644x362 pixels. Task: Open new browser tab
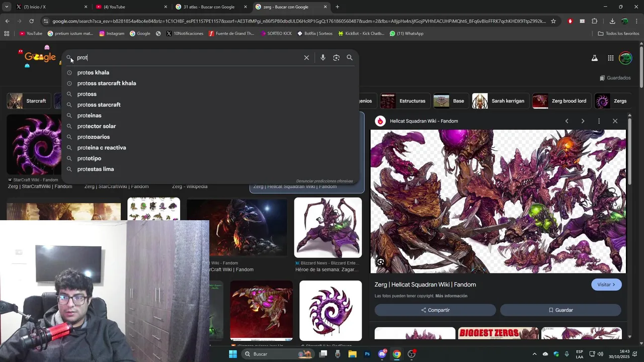tap(337, 7)
